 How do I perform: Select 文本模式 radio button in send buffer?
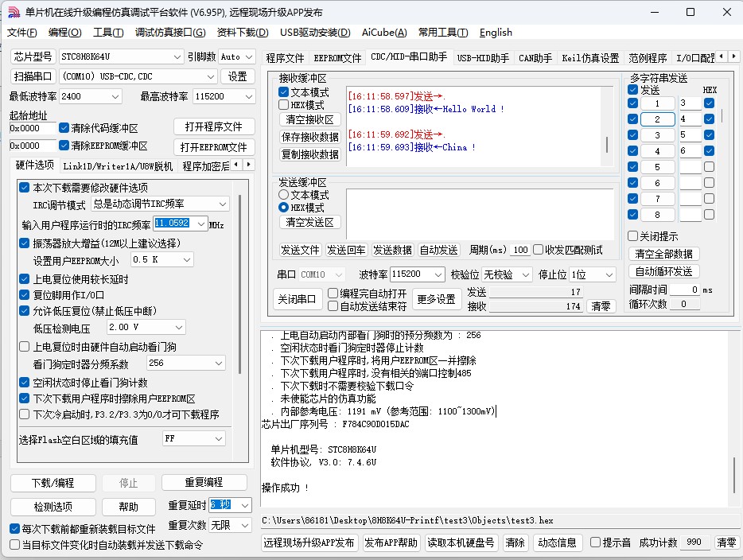click(283, 195)
